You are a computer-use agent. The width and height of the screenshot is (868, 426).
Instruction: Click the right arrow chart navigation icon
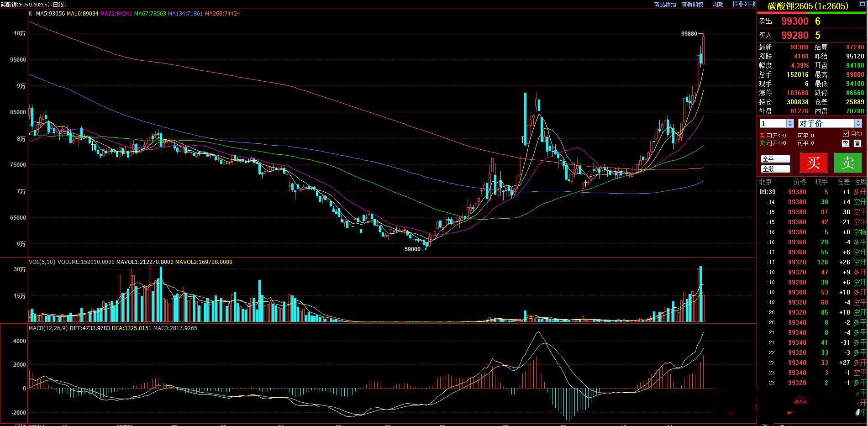pyautogui.click(x=744, y=4)
